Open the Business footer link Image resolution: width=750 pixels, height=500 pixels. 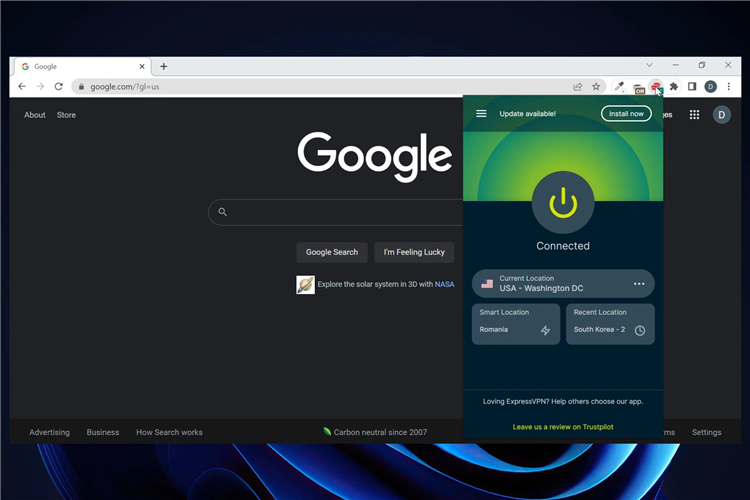[103, 432]
